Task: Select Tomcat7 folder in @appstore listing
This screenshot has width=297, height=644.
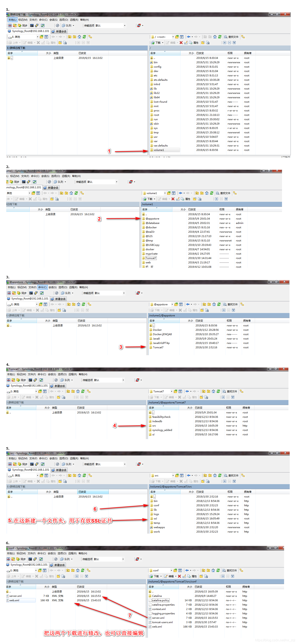Action: pyautogui.click(x=156, y=347)
